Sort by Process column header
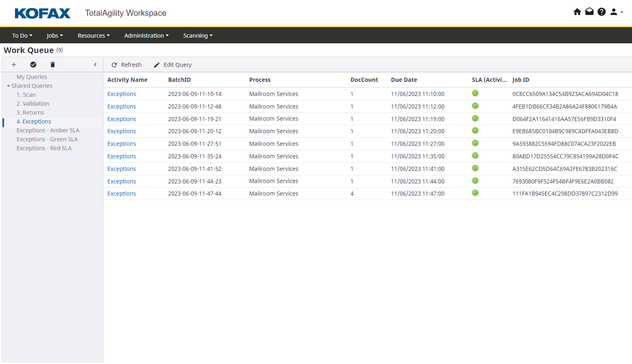The image size is (632, 364). [x=260, y=80]
